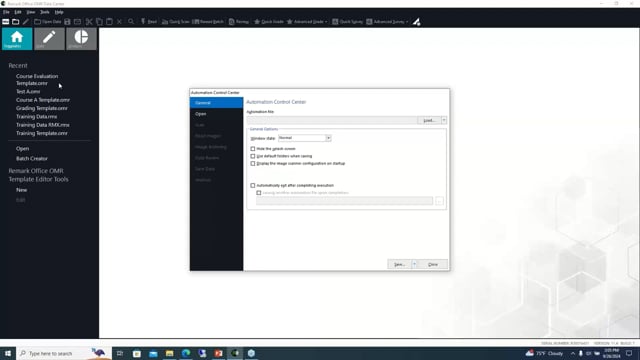Image resolution: width=640 pixels, height=360 pixels.
Task: Expand the Save button dropdown arrow
Action: pyautogui.click(x=414, y=264)
